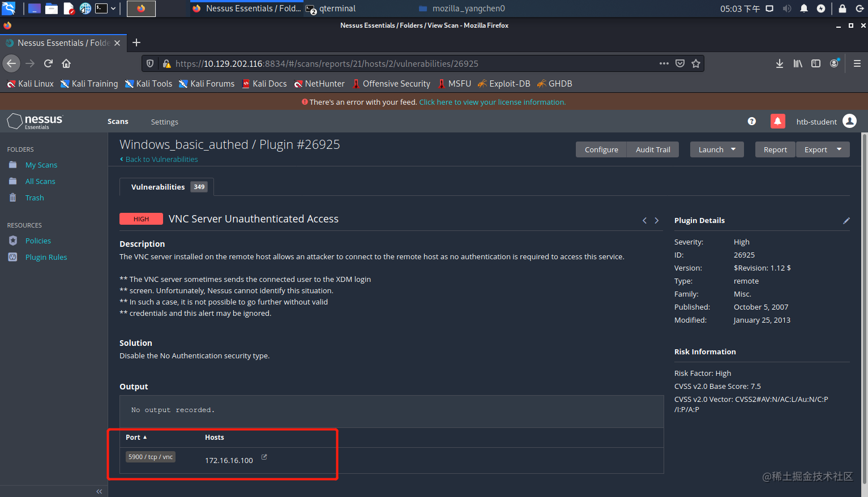Open the Settings tab
Viewport: 868px width, 497px height.
click(x=164, y=122)
